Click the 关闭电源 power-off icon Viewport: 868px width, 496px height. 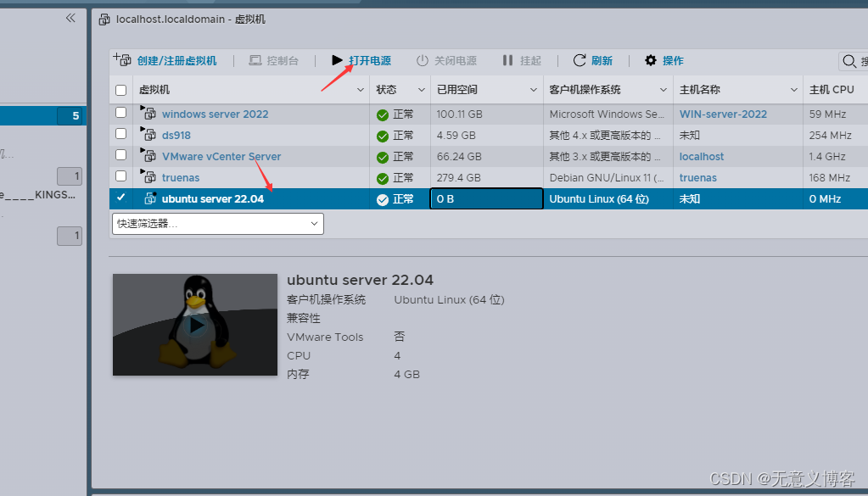coord(423,60)
